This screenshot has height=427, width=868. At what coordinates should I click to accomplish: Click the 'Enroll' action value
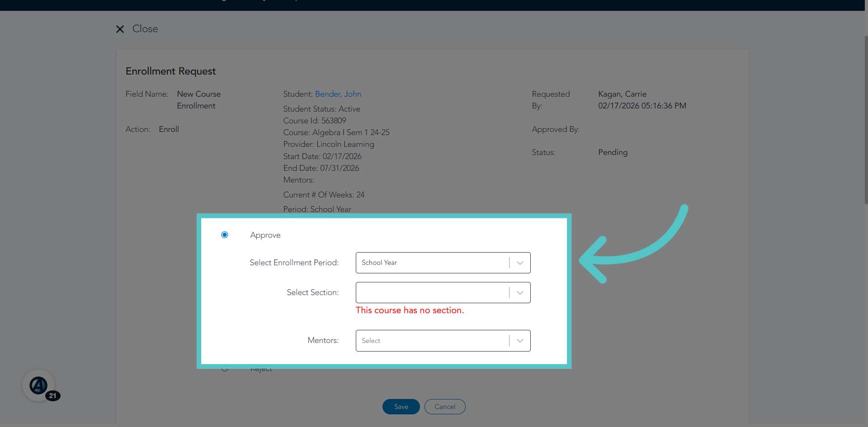[x=169, y=129]
